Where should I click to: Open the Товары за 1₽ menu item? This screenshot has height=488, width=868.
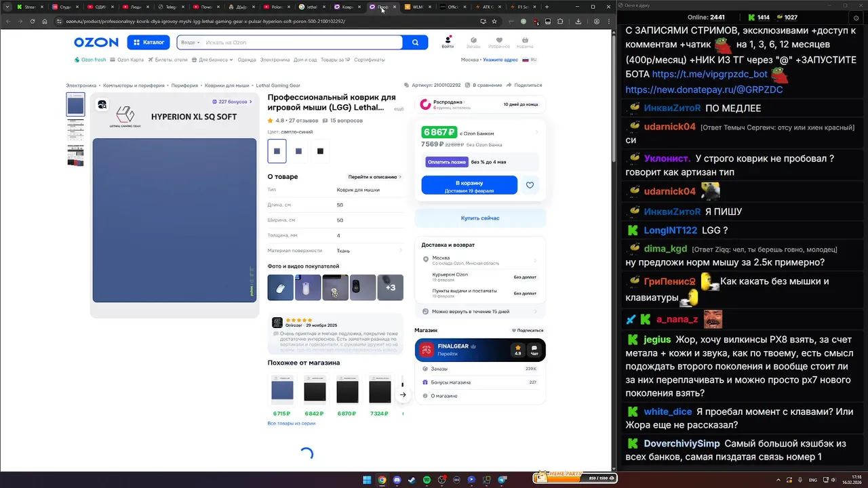point(335,60)
